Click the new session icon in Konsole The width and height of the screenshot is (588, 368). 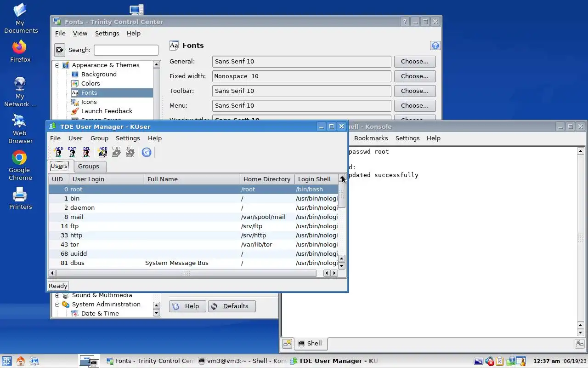click(287, 343)
